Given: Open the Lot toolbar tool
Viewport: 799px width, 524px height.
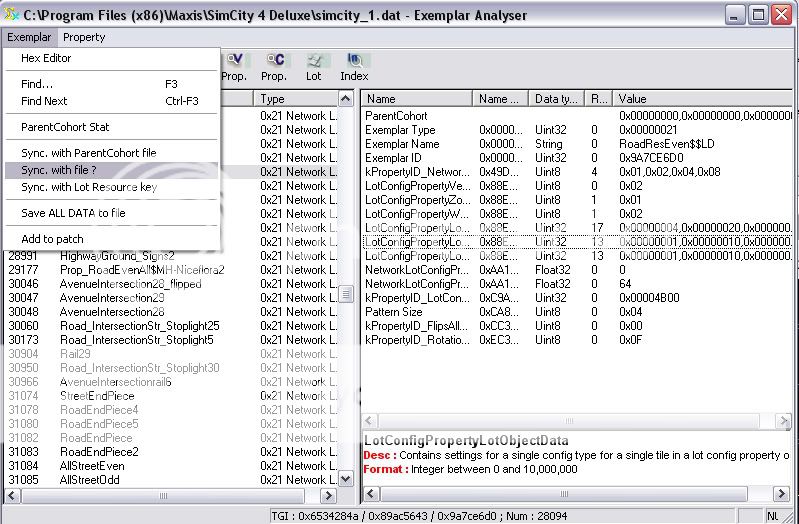Looking at the screenshot, I should tap(314, 66).
